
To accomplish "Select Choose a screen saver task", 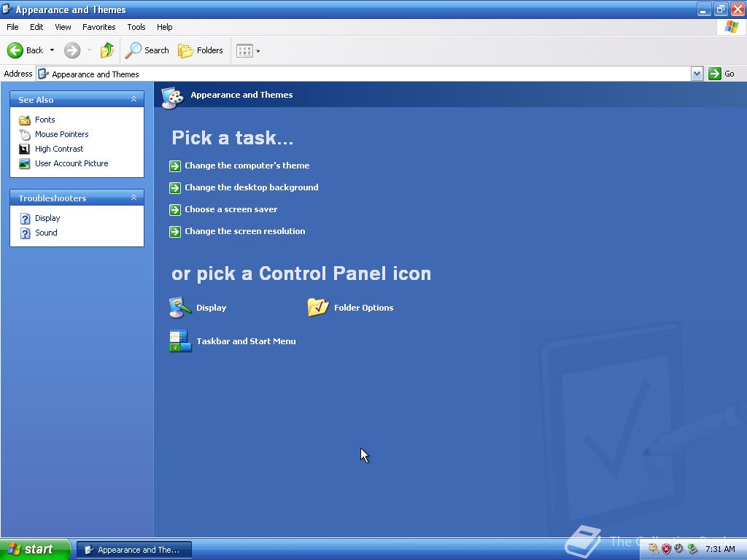I will 231,209.
